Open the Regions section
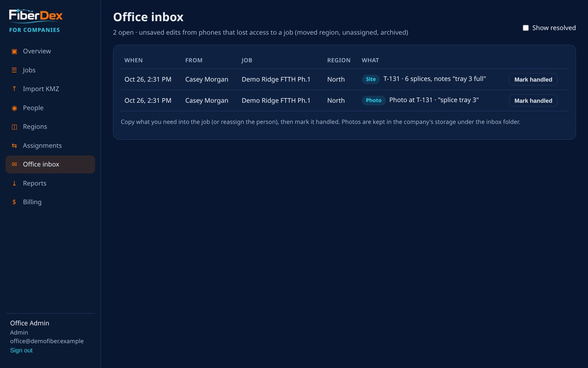The image size is (588, 368). [x=50, y=126]
